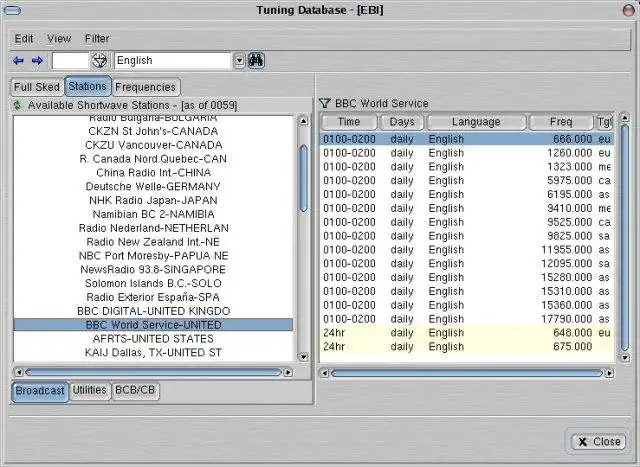This screenshot has width=640, height=467.
Task: Select NewsRadio 93.8-SINGAPORE station
Action: pyautogui.click(x=153, y=270)
